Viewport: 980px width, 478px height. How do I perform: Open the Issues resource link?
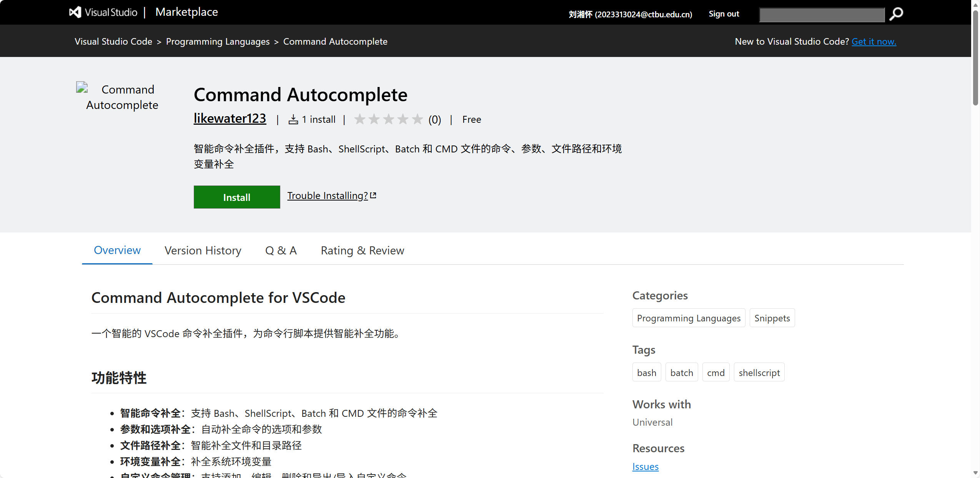click(x=645, y=466)
